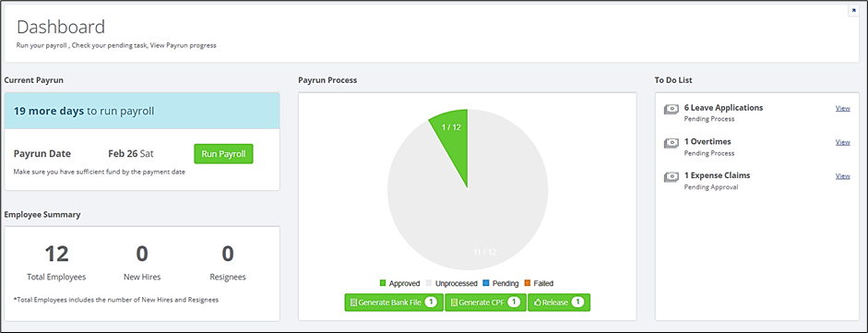Click Generate Bank File button
Image resolution: width=868 pixels, height=333 pixels.
point(394,303)
